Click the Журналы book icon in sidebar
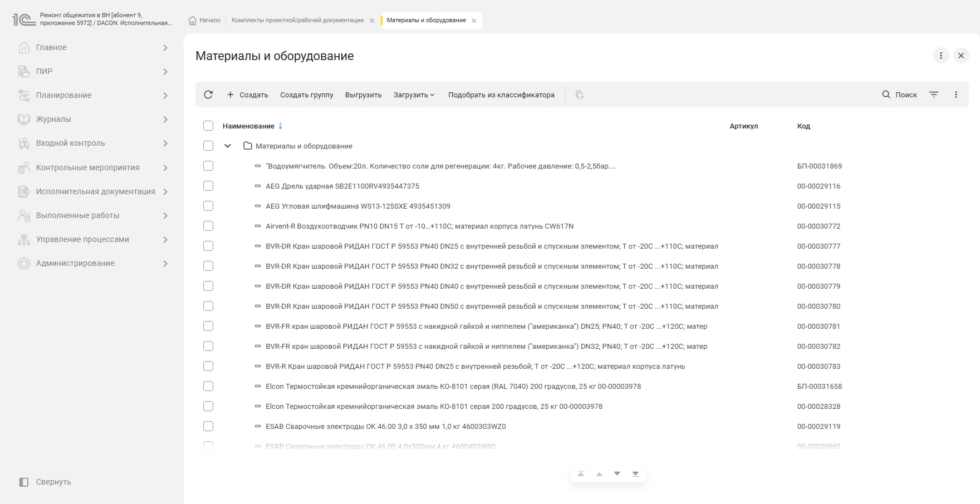 pyautogui.click(x=23, y=119)
